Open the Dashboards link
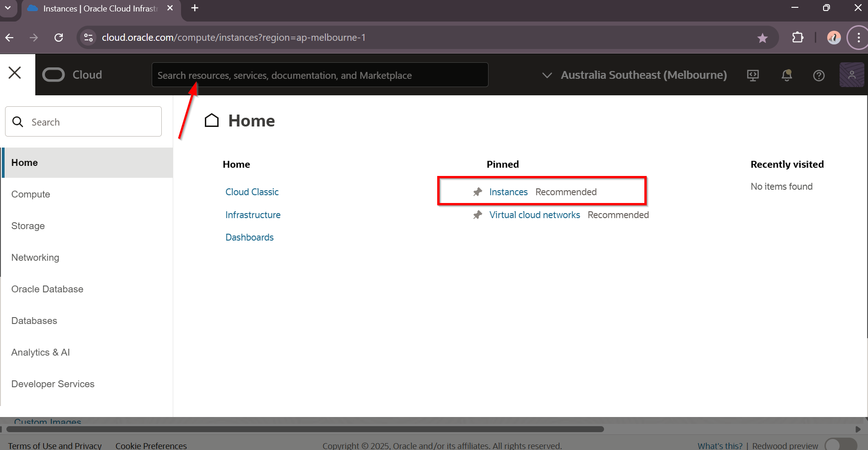Viewport: 868px width, 450px height. 249,237
